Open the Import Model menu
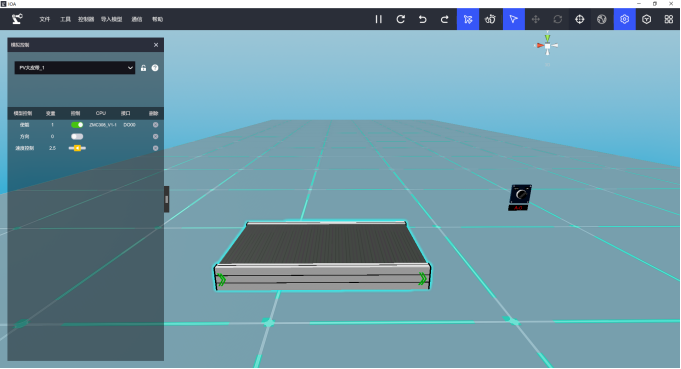The height and width of the screenshot is (369, 681). pos(112,19)
